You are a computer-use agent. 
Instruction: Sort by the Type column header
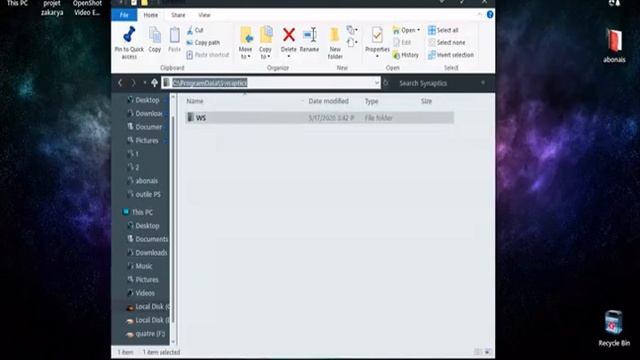(371, 101)
